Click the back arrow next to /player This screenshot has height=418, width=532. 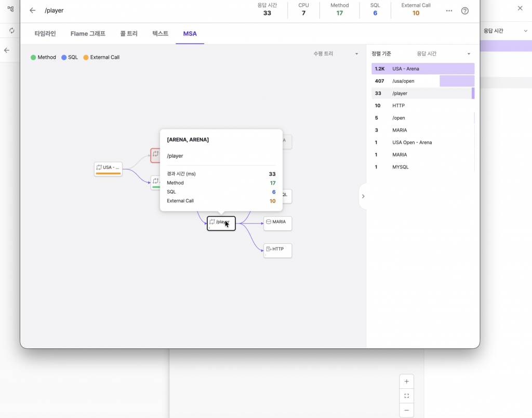[33, 10]
